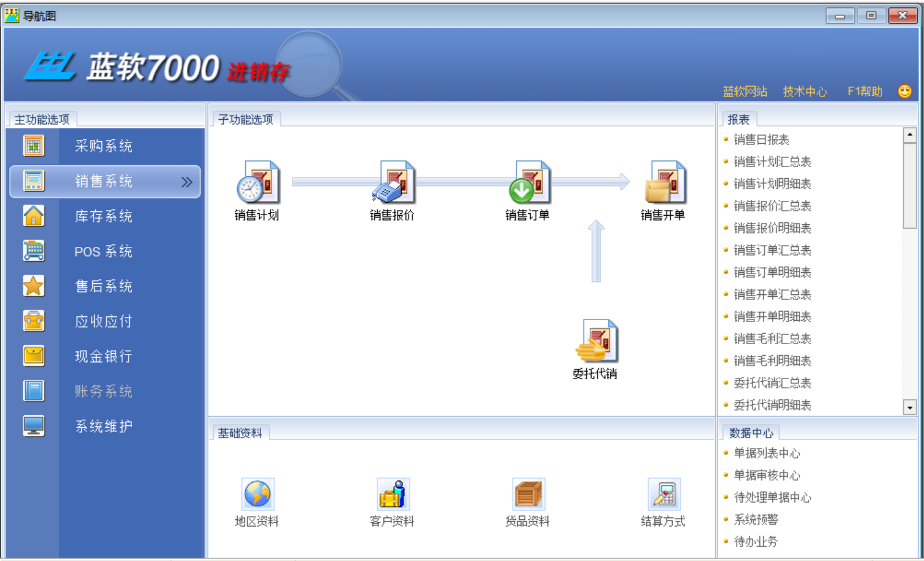The image size is (924, 561).
Task: Open the 委托代销 handshake icon
Action: pyautogui.click(x=596, y=341)
